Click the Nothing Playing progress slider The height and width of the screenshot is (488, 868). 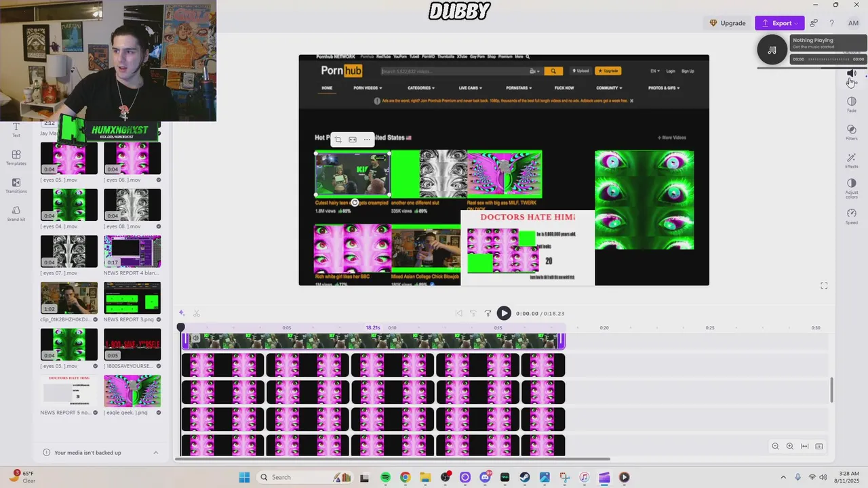click(x=829, y=59)
